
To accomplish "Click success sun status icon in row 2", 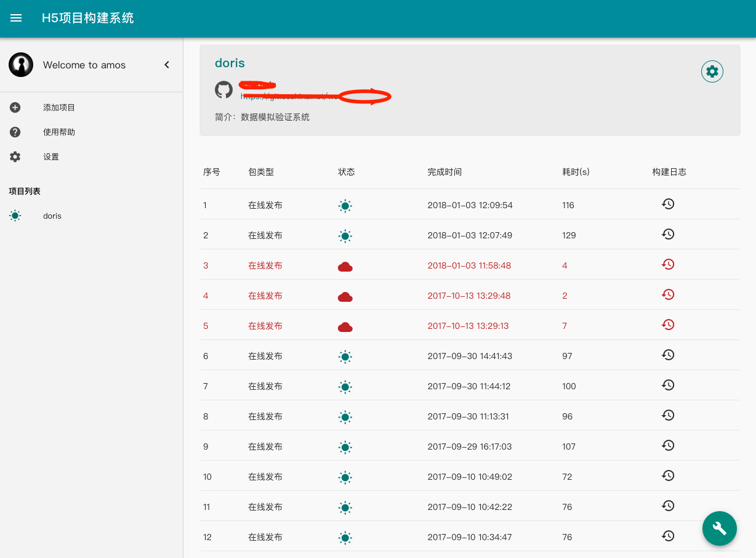I will click(x=345, y=236).
